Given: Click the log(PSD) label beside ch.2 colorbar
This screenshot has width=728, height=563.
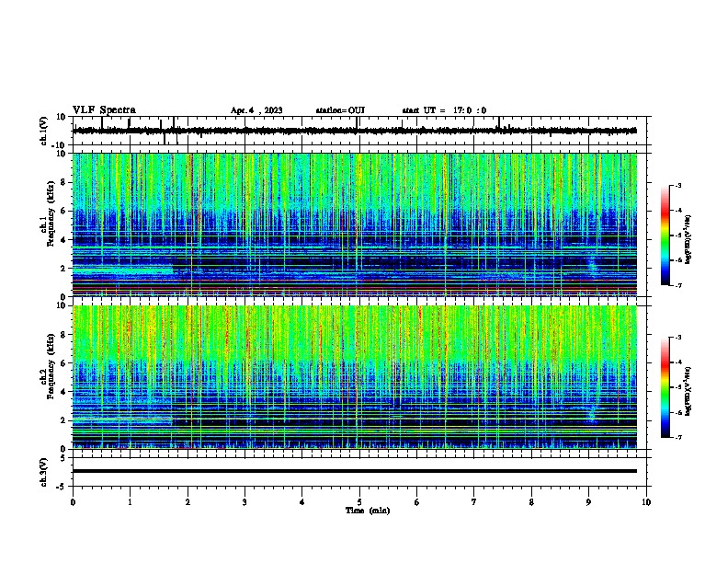Looking at the screenshot, I should click(x=688, y=391).
